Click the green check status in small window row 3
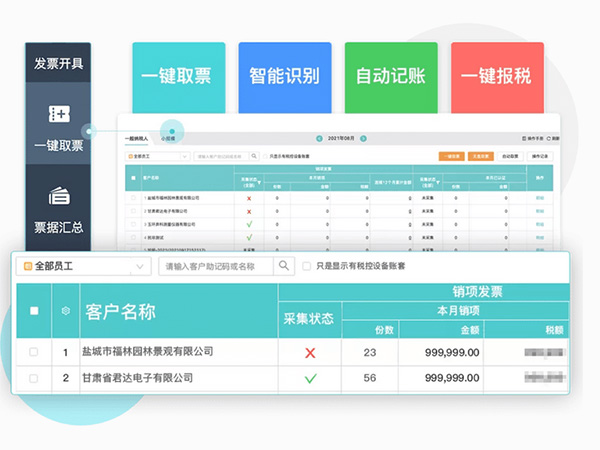This screenshot has height=450, width=600. pos(249,224)
